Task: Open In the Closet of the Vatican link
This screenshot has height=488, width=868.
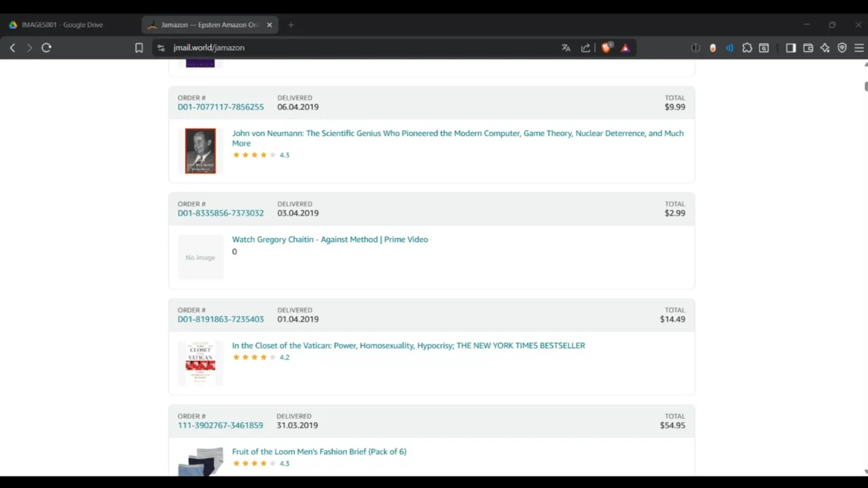Action: pyautogui.click(x=408, y=346)
